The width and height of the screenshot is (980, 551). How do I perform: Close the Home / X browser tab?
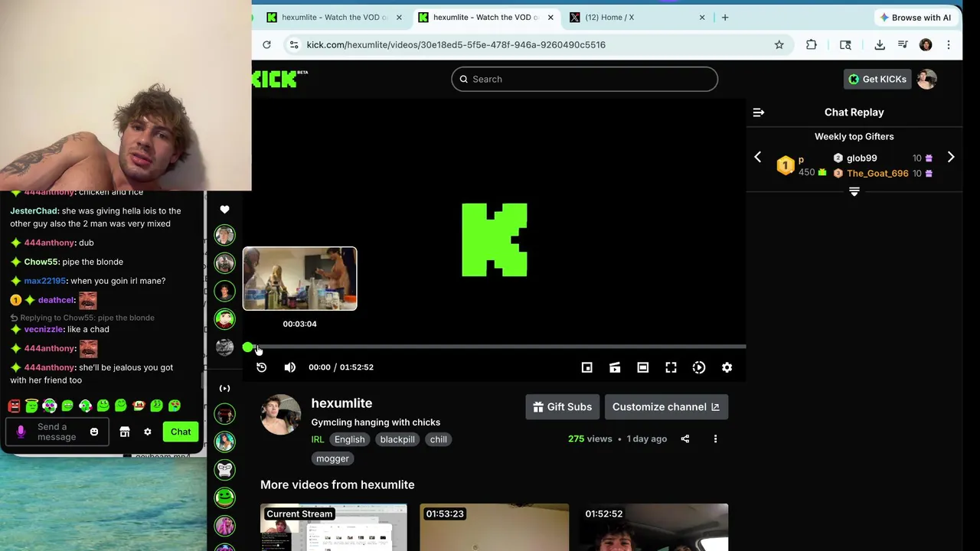tap(702, 17)
